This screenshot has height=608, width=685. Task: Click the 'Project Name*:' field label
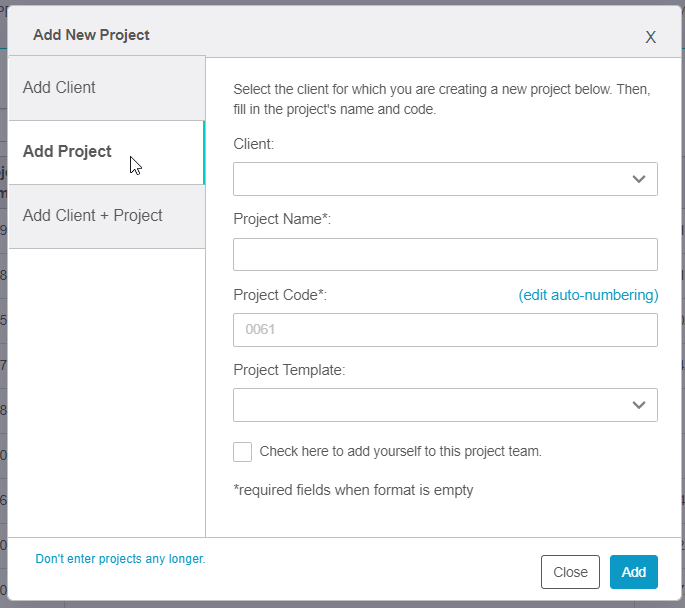point(281,220)
